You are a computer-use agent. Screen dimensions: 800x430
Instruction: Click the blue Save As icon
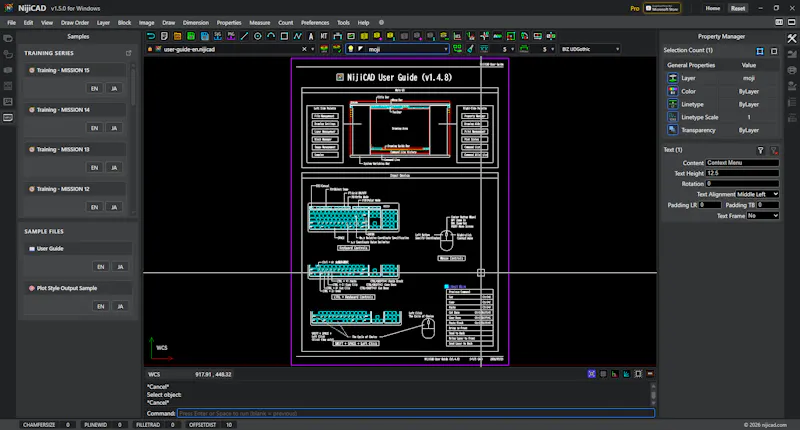(x=205, y=36)
